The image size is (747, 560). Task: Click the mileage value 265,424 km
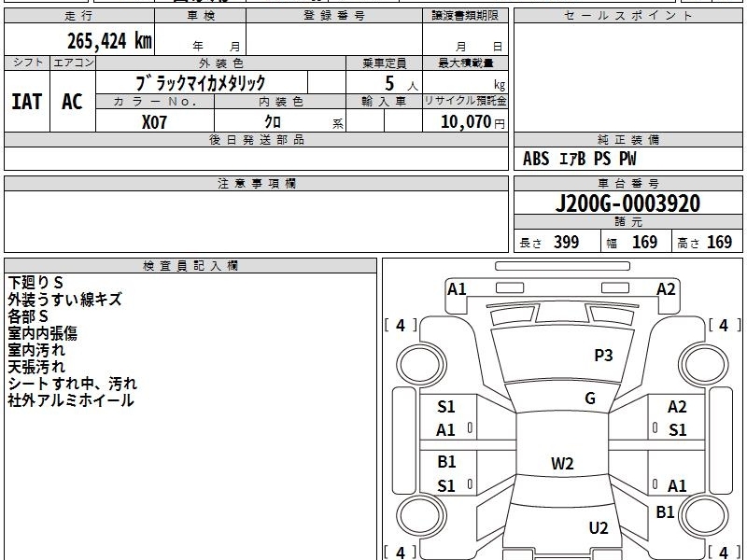pyautogui.click(x=109, y=41)
